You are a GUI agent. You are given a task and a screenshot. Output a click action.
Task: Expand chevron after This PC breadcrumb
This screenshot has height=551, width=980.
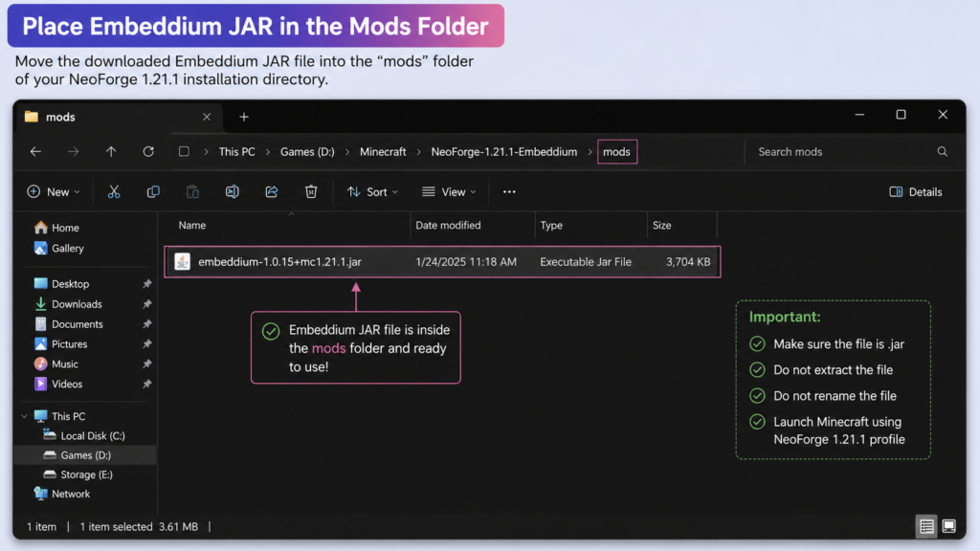click(268, 152)
